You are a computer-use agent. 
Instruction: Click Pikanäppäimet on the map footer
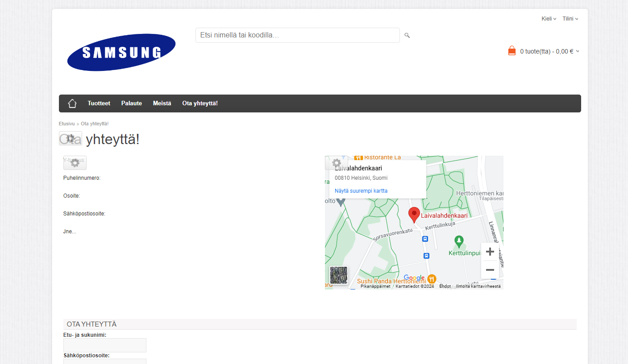tap(375, 286)
